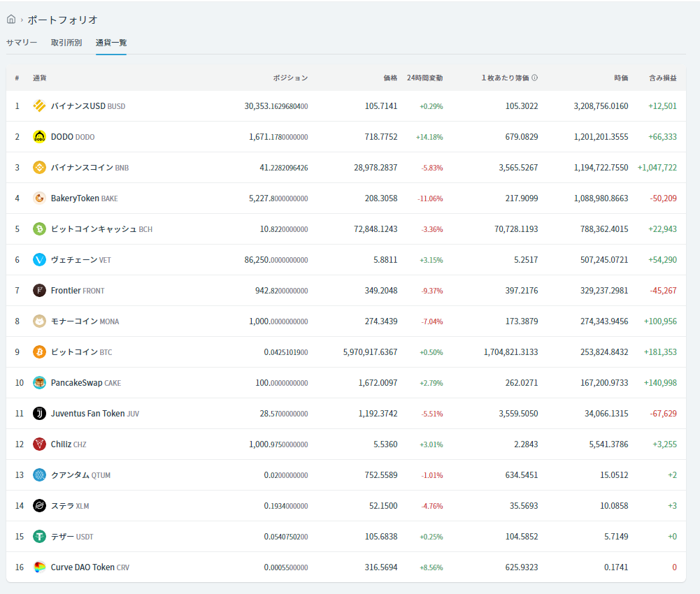Viewport: 700px width, 594px height.
Task: Click VET market value 507,245.0721
Action: click(604, 260)
